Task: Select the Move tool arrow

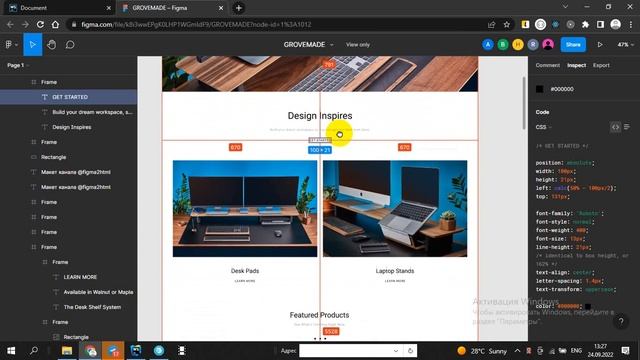Action: pyautogui.click(x=33, y=44)
